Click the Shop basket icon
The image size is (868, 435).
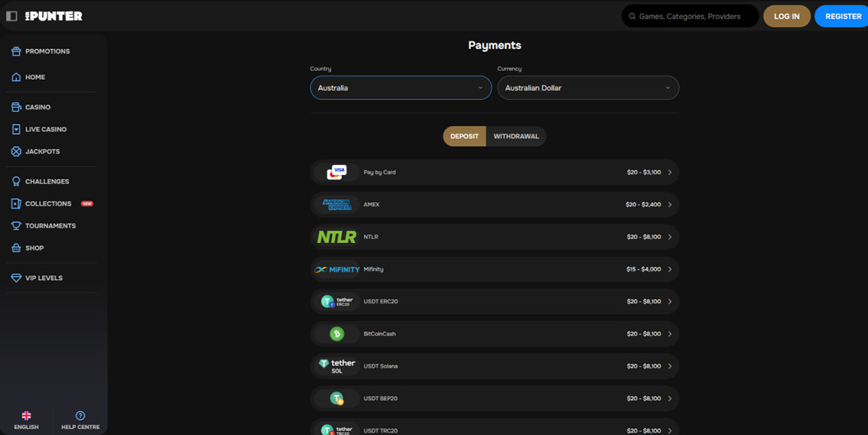tap(17, 248)
